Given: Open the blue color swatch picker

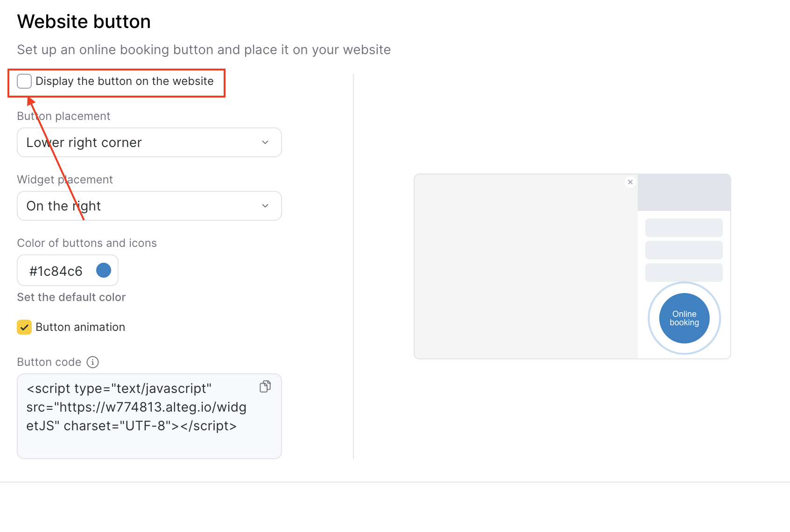Looking at the screenshot, I should point(104,270).
